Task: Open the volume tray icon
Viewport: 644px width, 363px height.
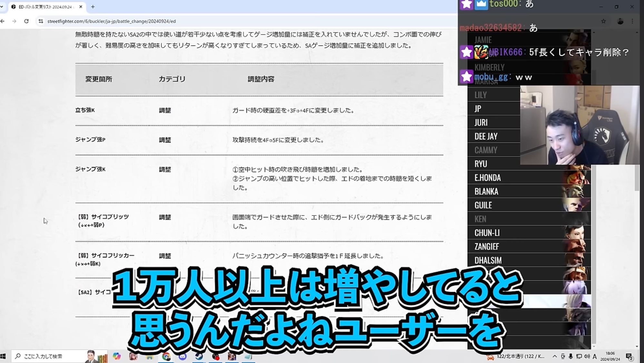Action: 587,356
